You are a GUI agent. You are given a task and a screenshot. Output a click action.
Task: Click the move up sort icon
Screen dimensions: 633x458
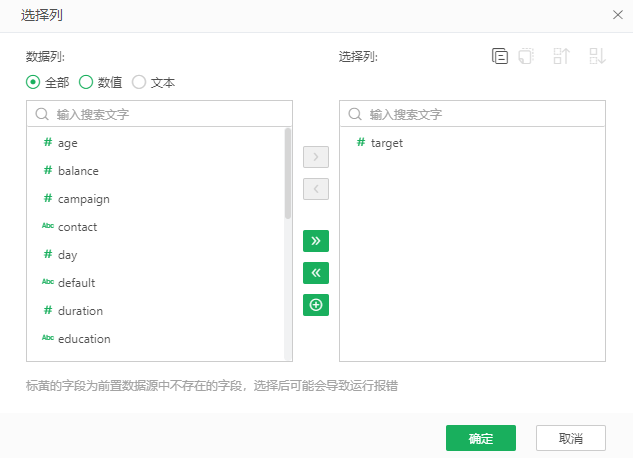tap(561, 57)
